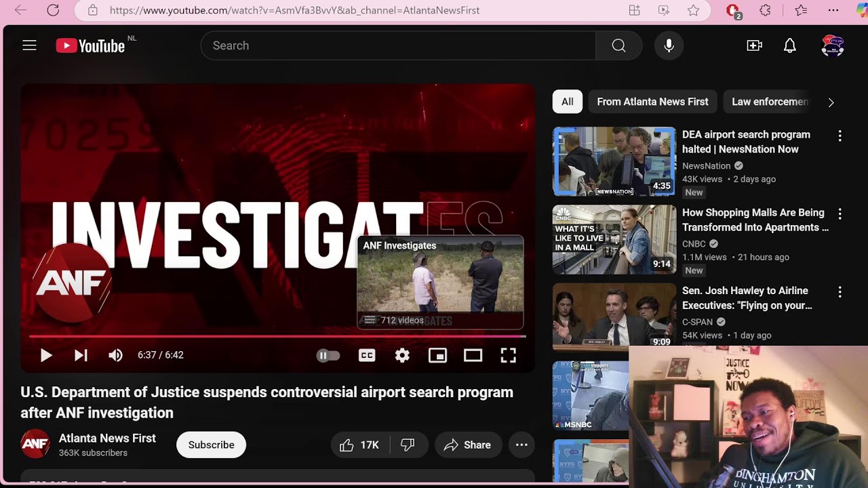Toggle closed captions

[367, 355]
